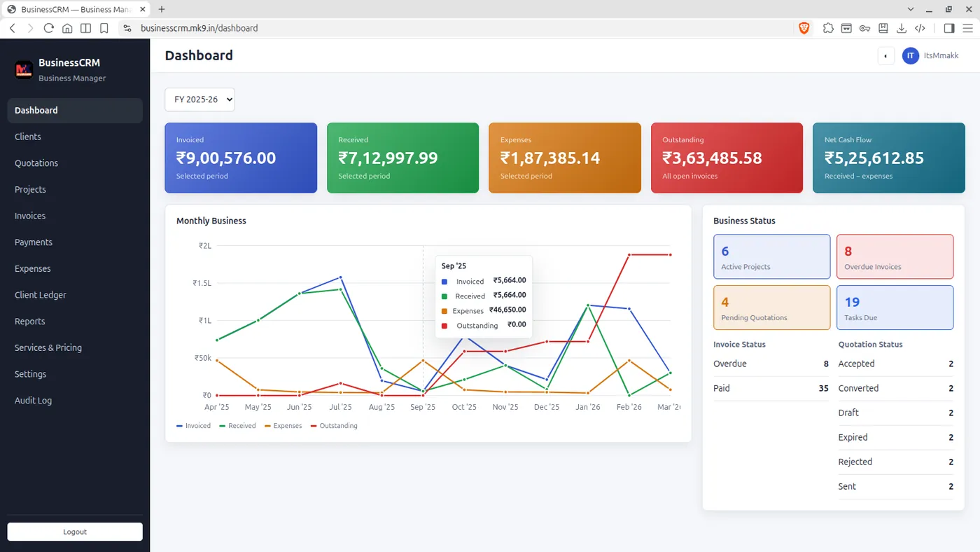Open the browser wallet icon
The width and height of the screenshot is (980, 552).
[846, 28]
